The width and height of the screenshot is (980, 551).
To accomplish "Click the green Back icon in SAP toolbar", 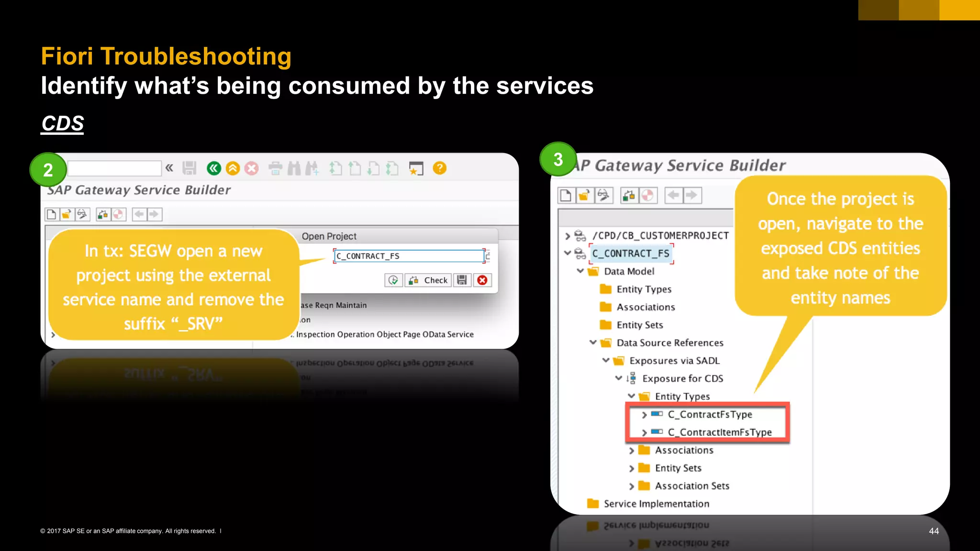I will (214, 168).
